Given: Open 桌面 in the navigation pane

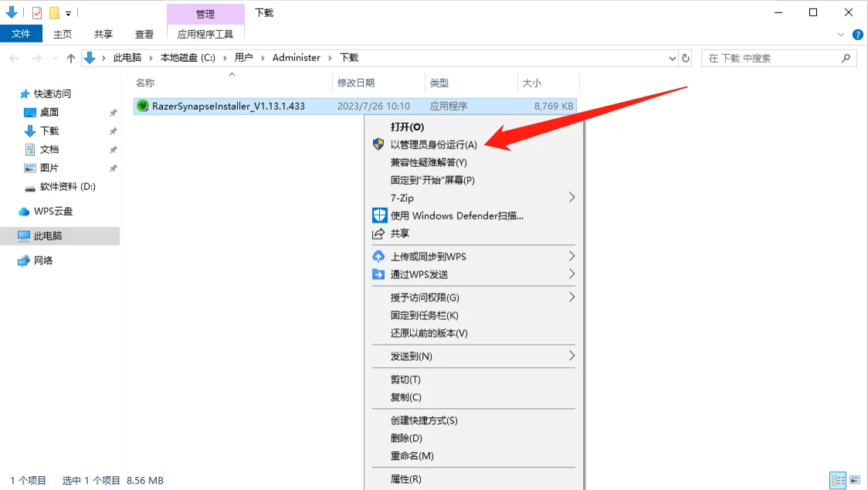Looking at the screenshot, I should click(49, 112).
